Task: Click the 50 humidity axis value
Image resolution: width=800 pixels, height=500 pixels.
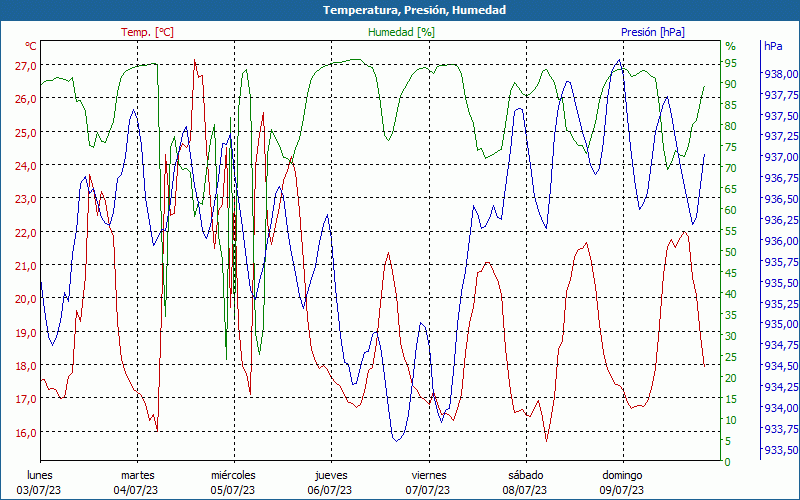Action: coord(731,252)
